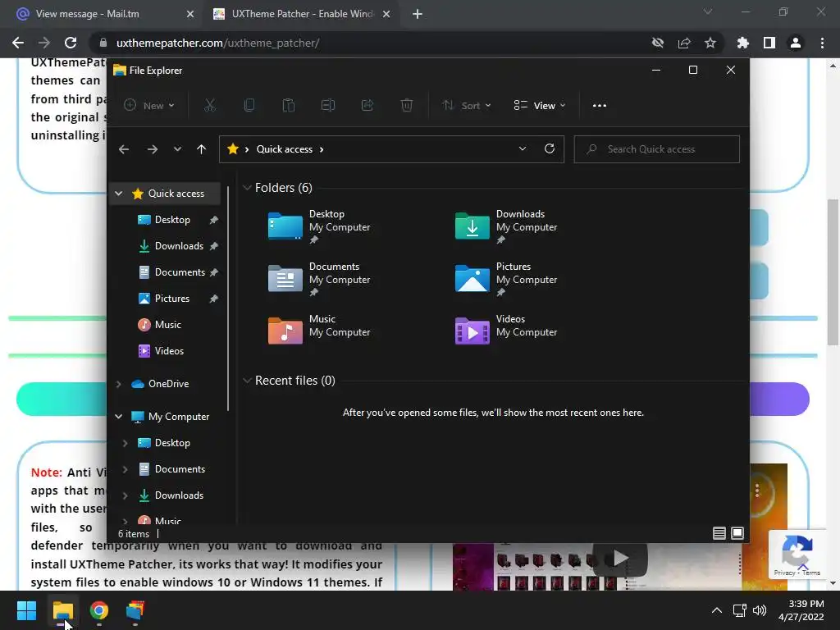Open recent locations chevron beside forward arrow
Screen dimensions: 840x630
[x=177, y=149]
